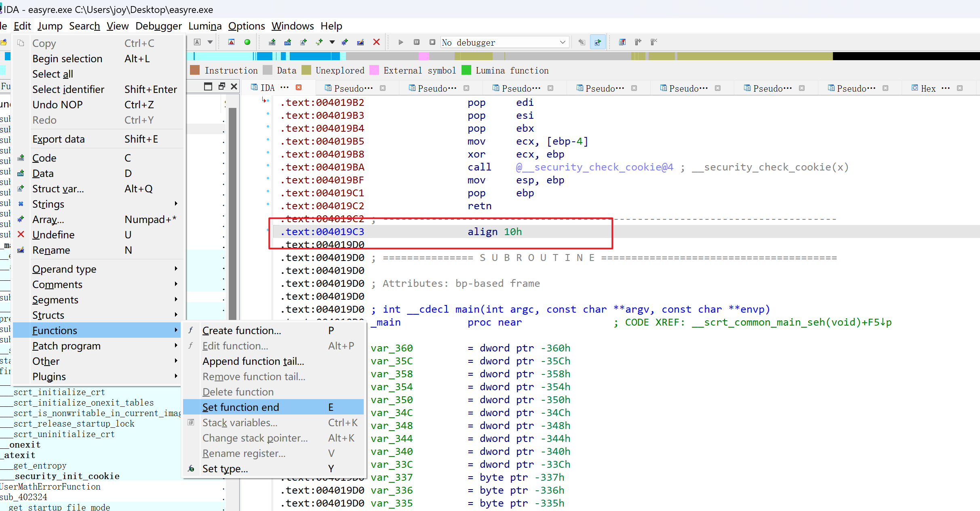Click pink region in navigation band

(x=424, y=56)
